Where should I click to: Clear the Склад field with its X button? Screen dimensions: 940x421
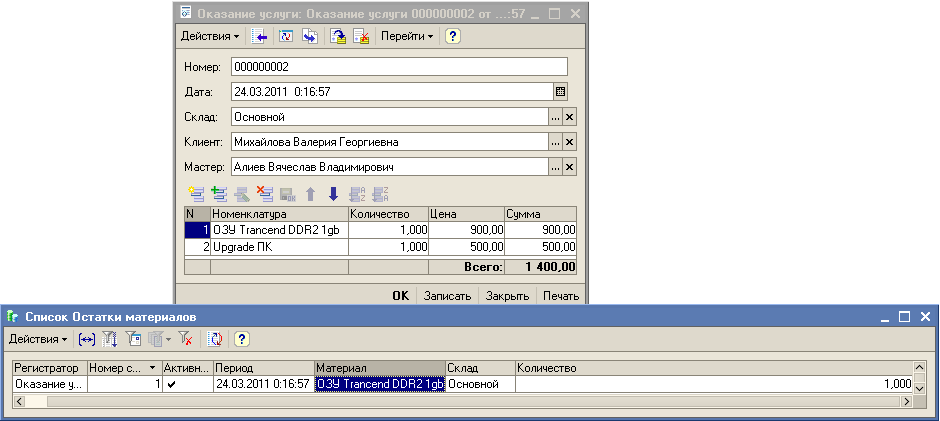pyautogui.click(x=570, y=117)
